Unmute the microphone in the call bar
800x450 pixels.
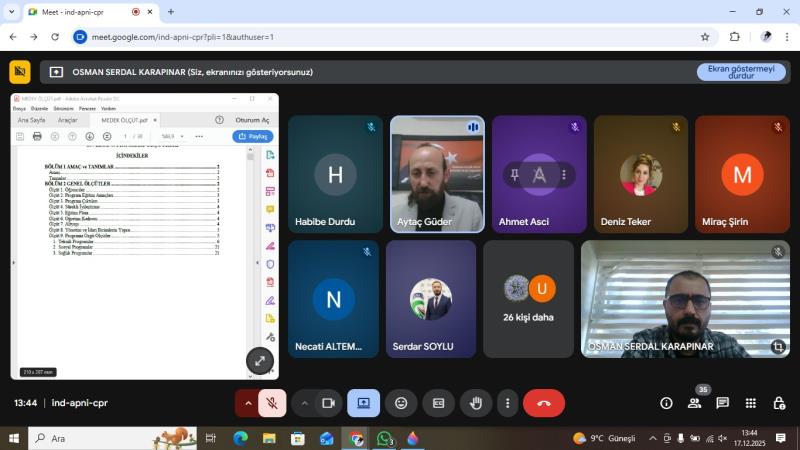(x=271, y=403)
